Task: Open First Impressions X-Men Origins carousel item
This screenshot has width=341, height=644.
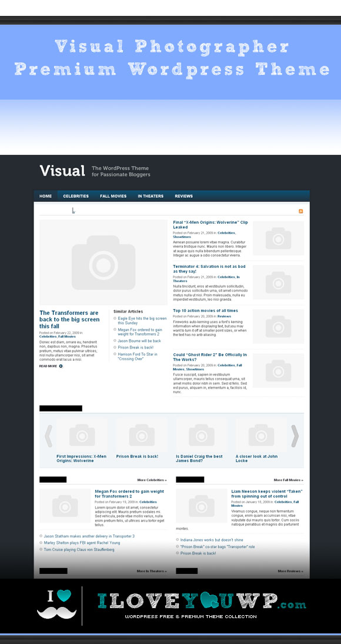Action: pyautogui.click(x=81, y=459)
